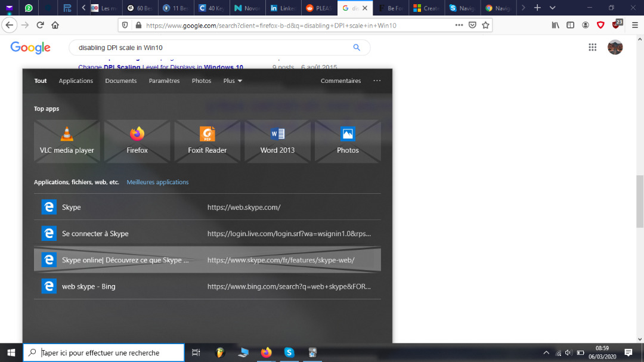Open Change DPI Scaling Level result link
The width and height of the screenshot is (644, 362).
coord(160,67)
